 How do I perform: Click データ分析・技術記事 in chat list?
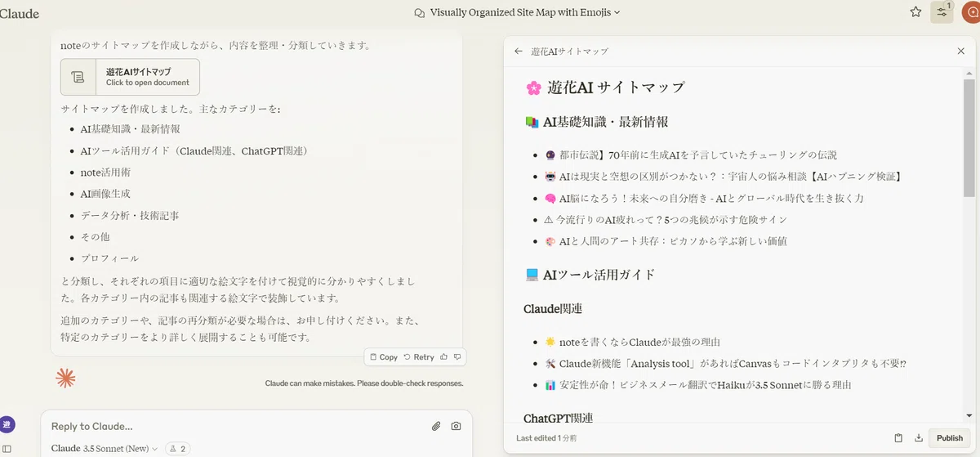129,215
